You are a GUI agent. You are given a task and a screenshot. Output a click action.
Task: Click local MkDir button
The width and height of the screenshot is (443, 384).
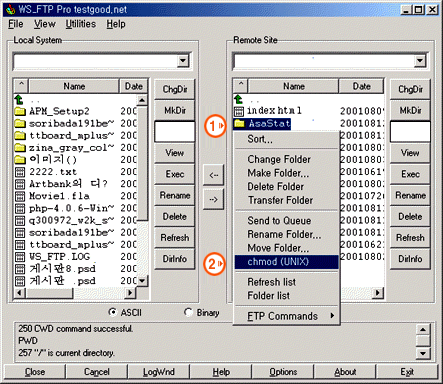[x=175, y=110]
